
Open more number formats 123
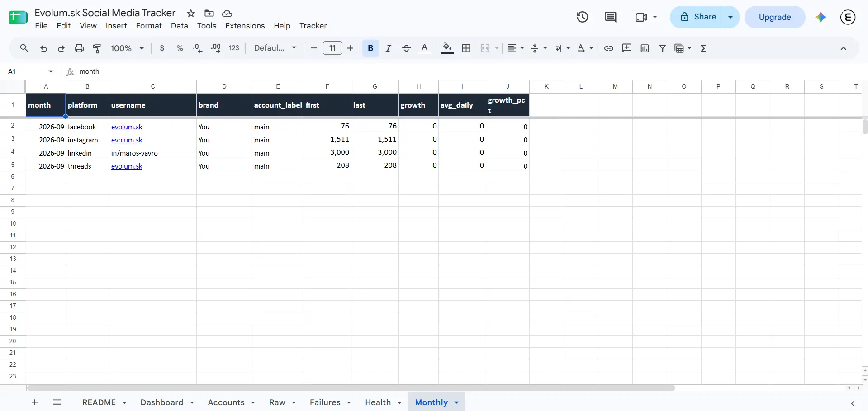234,48
